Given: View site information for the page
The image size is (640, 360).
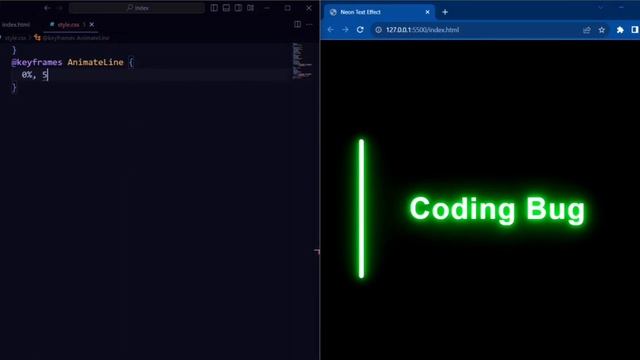Looking at the screenshot, I should [378, 30].
